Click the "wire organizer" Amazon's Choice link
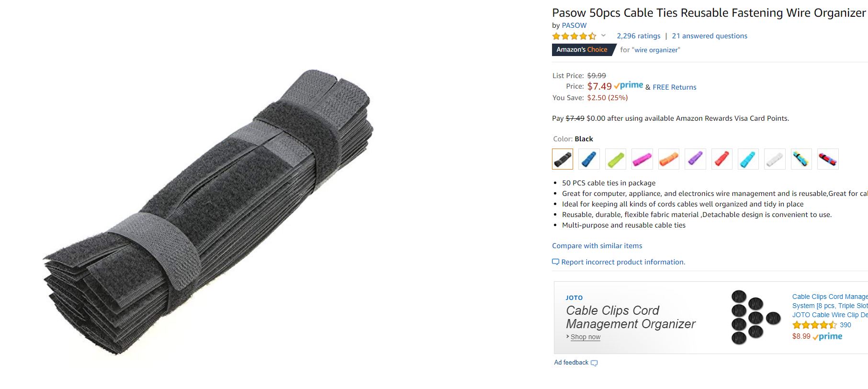The height and width of the screenshot is (389, 868). (x=656, y=50)
